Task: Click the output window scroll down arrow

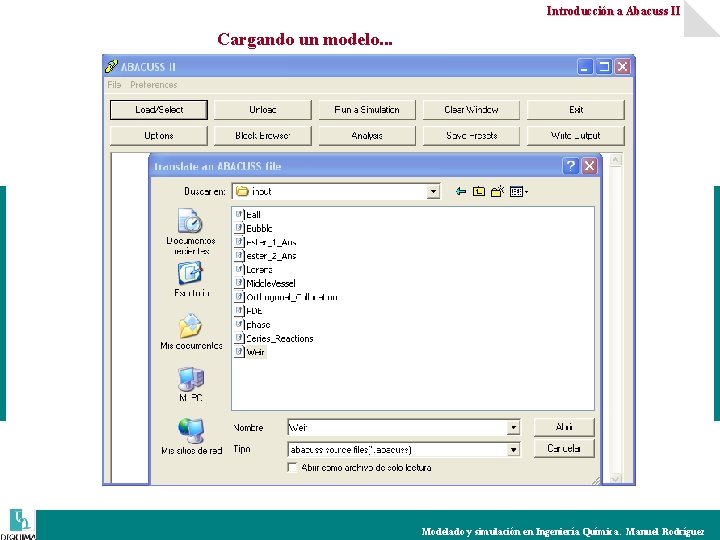Action: (x=615, y=478)
